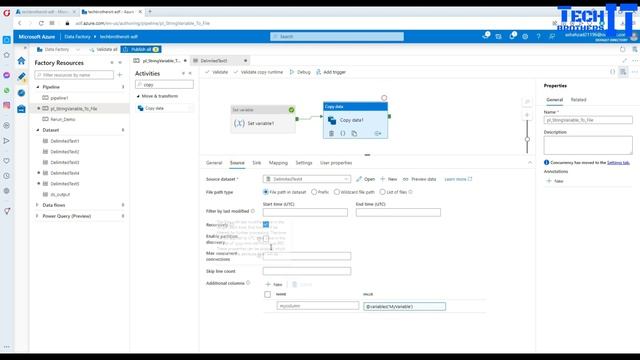
Task: Switch to the Settings activity tab
Action: click(x=304, y=163)
